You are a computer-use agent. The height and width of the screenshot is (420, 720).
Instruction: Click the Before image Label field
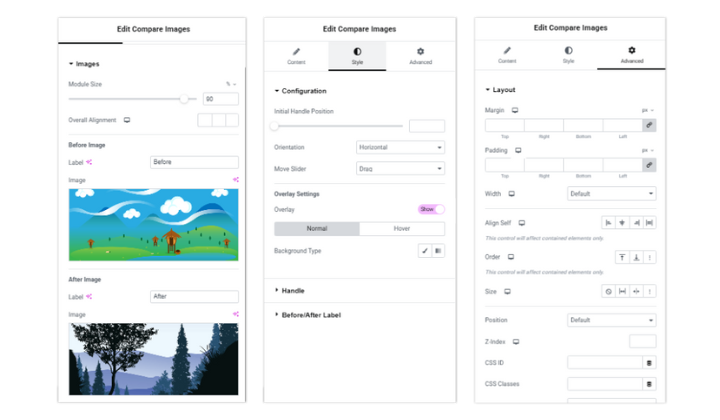(194, 162)
